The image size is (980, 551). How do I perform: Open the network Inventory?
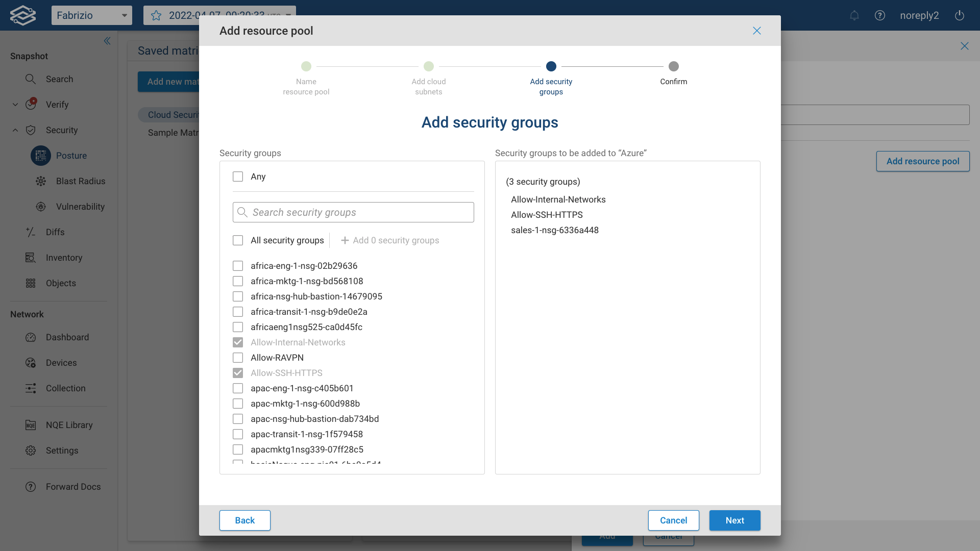(x=63, y=258)
